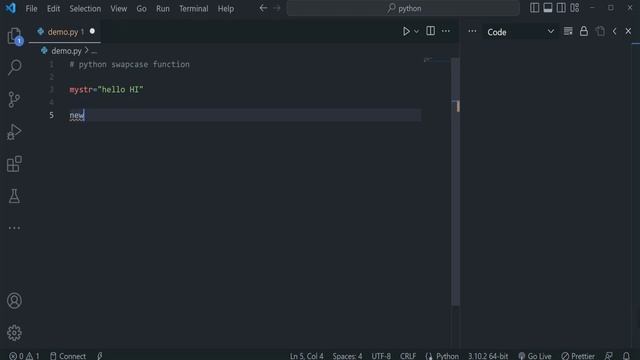
Task: Open the Code output channel dropdown
Action: point(520,32)
